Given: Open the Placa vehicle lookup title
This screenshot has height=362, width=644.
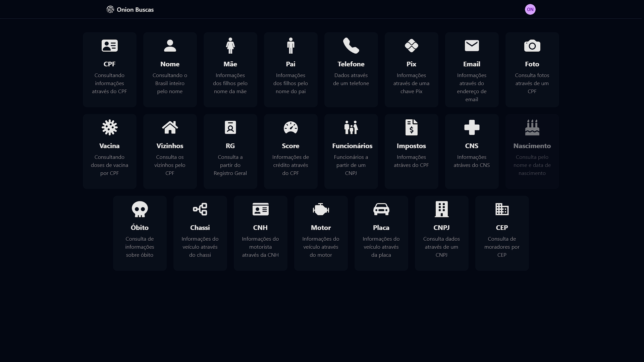Looking at the screenshot, I should tap(381, 228).
